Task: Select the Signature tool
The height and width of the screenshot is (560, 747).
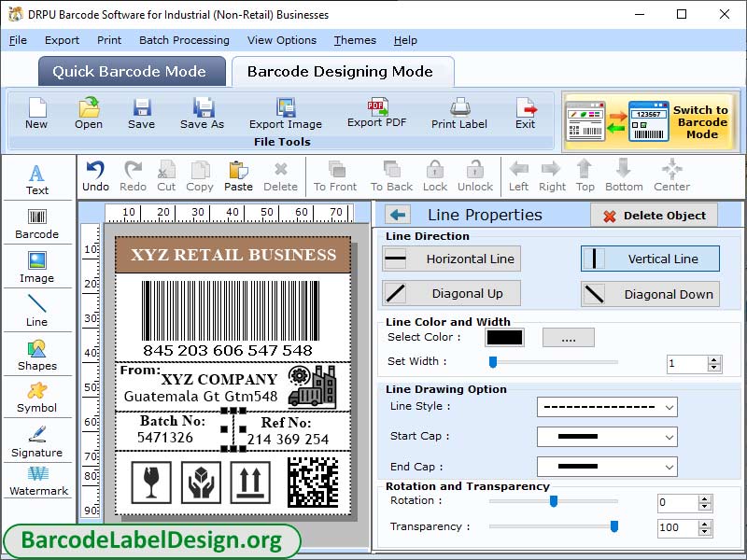Action: pos(37,443)
